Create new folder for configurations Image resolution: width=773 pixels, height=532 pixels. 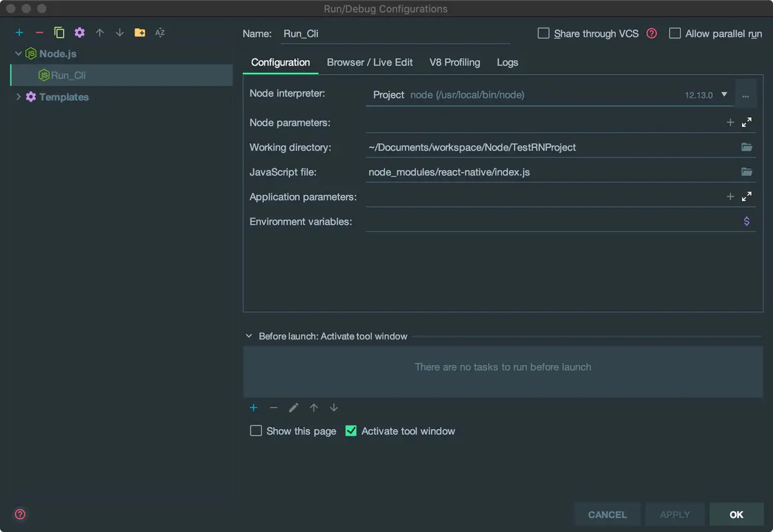pyautogui.click(x=140, y=33)
